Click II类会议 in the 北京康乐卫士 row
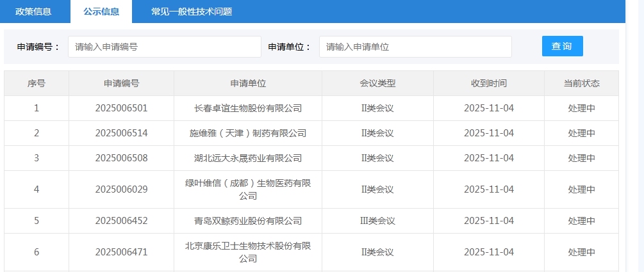 coord(378,252)
